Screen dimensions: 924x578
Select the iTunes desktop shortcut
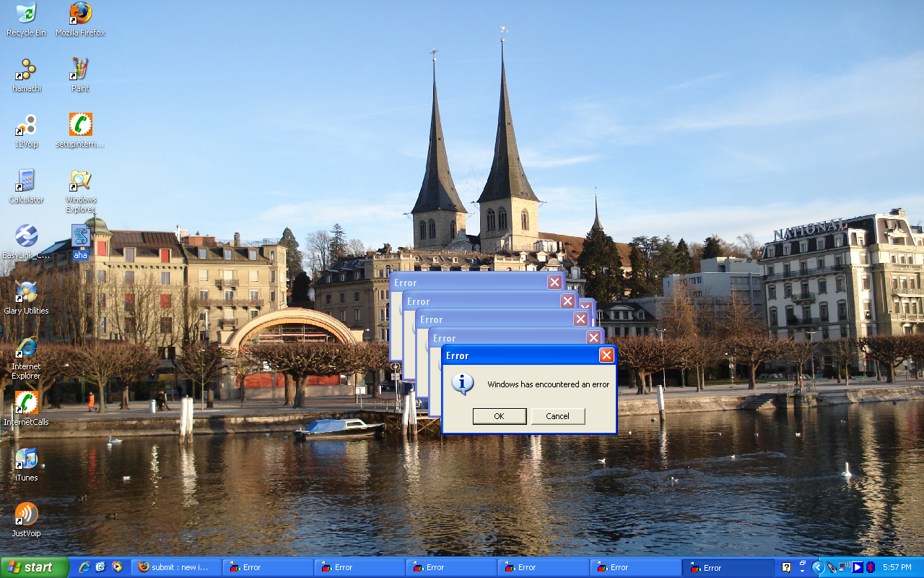26,465
